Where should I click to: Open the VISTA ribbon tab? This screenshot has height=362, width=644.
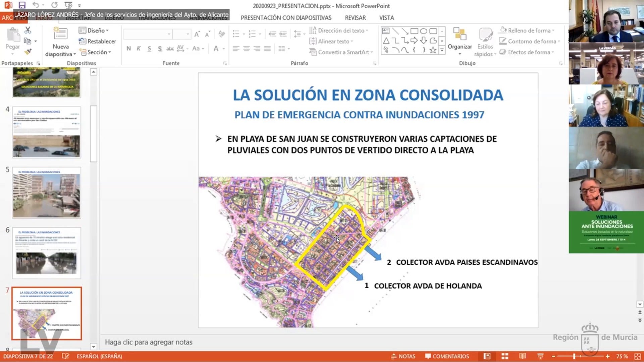(386, 18)
